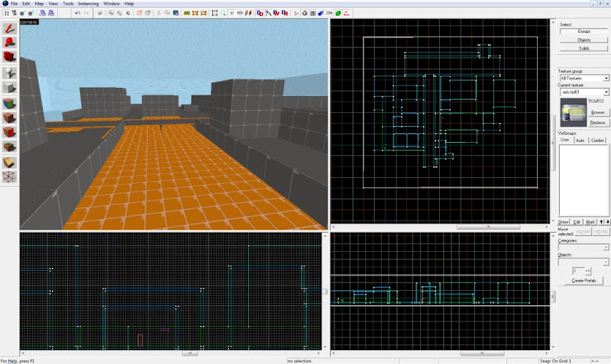Image resolution: width=611 pixels, height=364 pixels.
Task: Click the front view horizontal scrollbar thumb
Action: point(190,353)
